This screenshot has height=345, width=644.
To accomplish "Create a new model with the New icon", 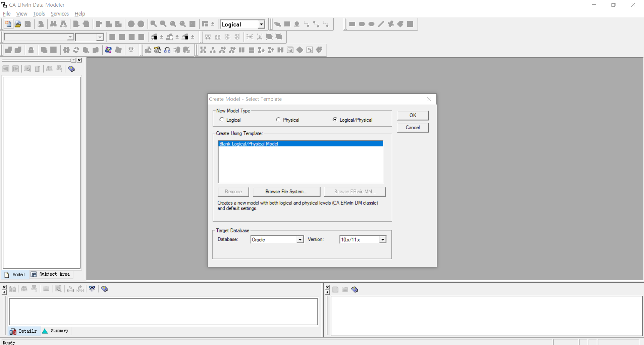I will point(8,24).
